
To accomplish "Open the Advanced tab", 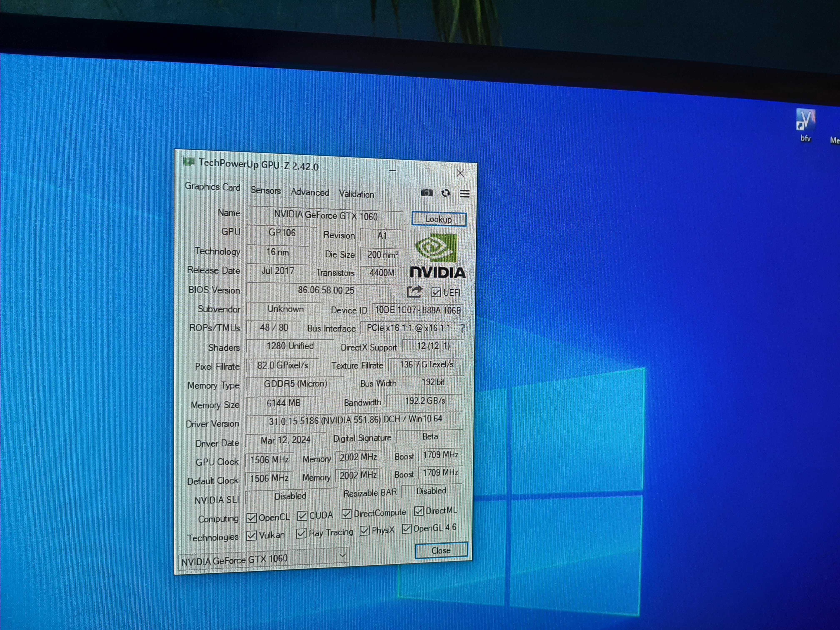I will pos(310,192).
